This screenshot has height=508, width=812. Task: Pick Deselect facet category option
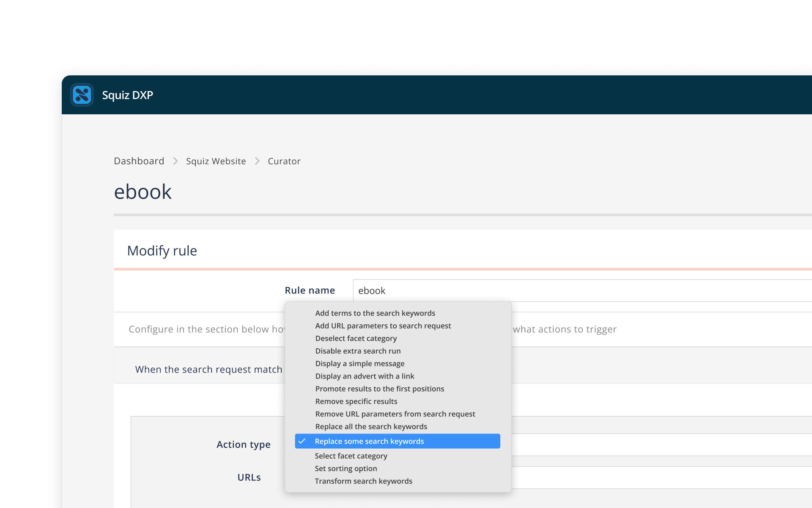click(356, 339)
